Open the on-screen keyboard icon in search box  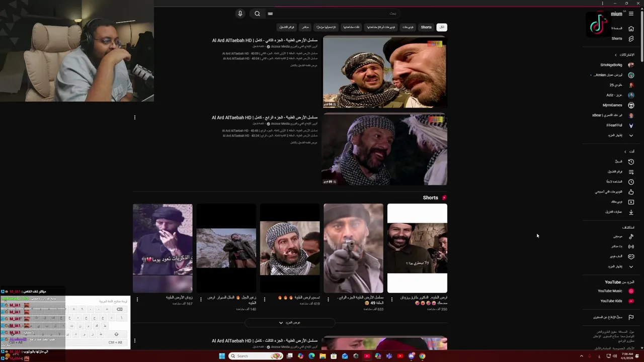coord(270,14)
